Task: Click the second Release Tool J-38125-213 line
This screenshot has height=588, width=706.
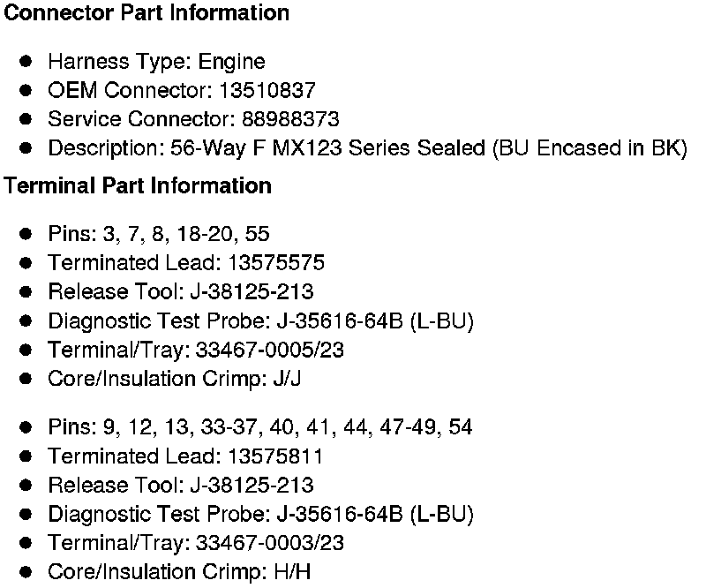Action: tap(181, 485)
